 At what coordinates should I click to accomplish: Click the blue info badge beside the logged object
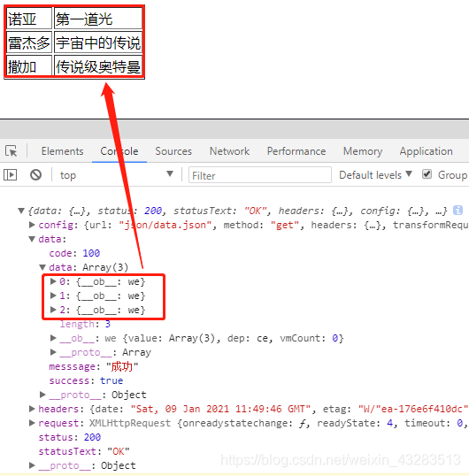457,210
